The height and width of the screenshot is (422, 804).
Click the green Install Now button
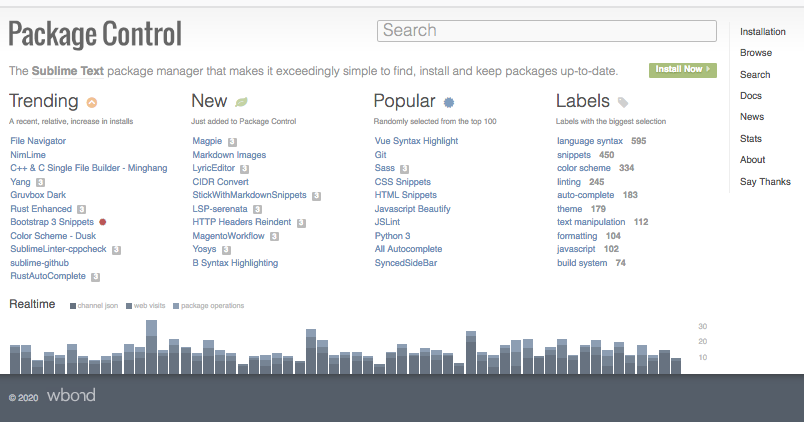(x=682, y=70)
